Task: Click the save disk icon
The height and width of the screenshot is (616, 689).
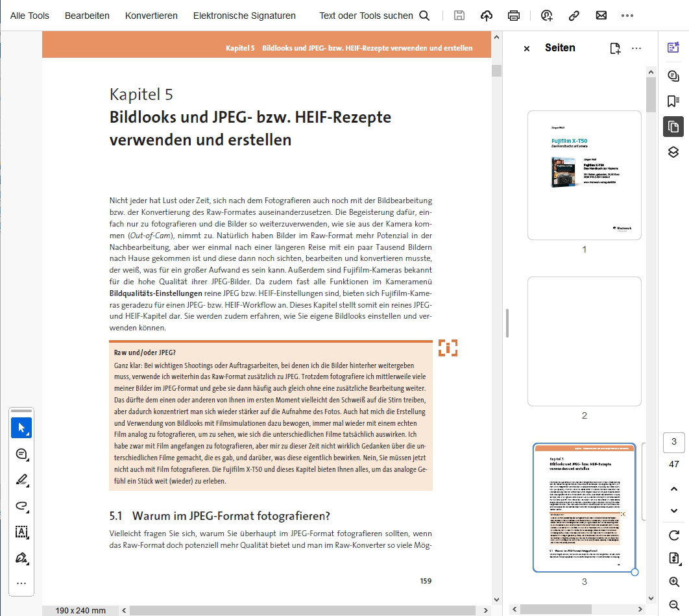Action: click(x=459, y=16)
